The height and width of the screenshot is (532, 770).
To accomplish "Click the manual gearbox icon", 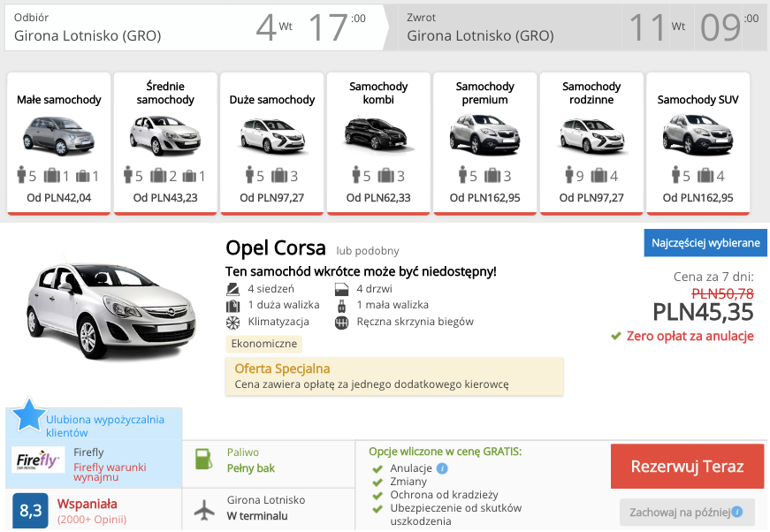I will [342, 323].
